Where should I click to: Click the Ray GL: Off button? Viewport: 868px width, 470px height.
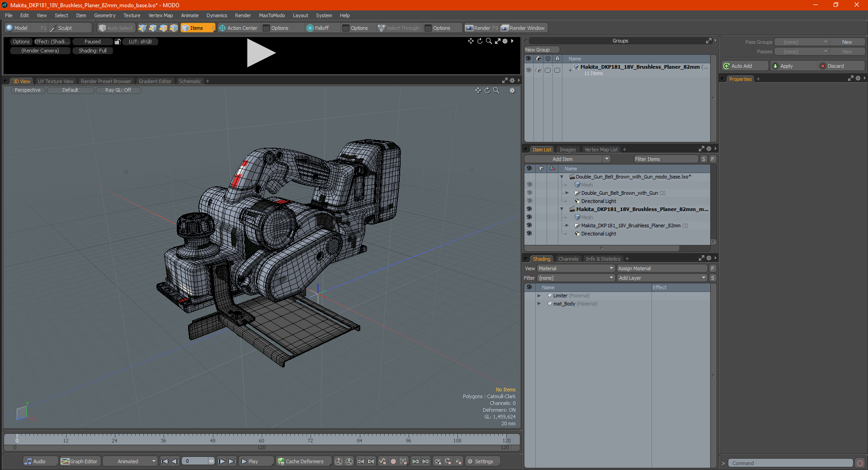tap(118, 90)
